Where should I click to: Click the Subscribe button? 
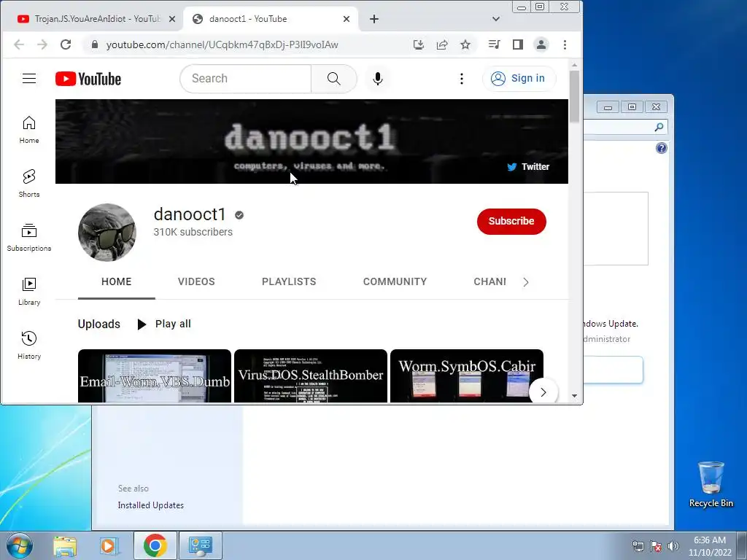pos(511,222)
